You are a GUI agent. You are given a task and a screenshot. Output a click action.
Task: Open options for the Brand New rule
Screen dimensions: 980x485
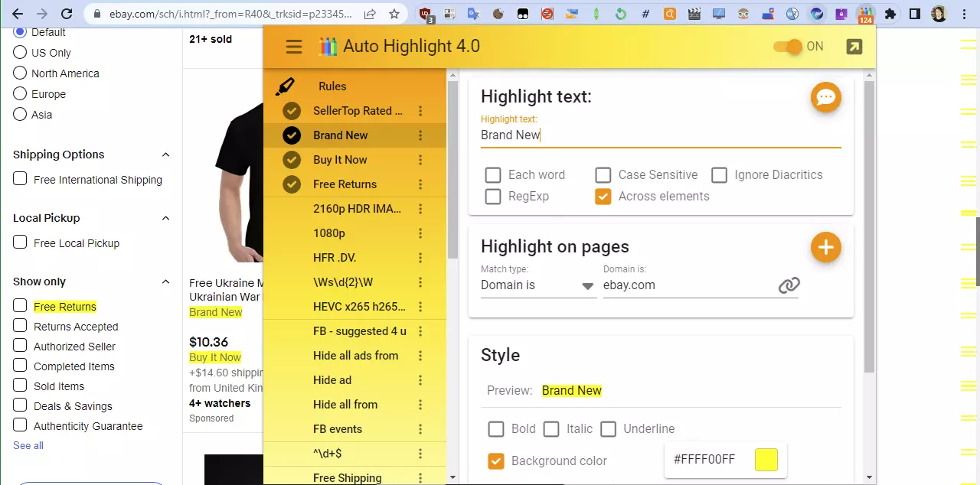[x=420, y=135]
